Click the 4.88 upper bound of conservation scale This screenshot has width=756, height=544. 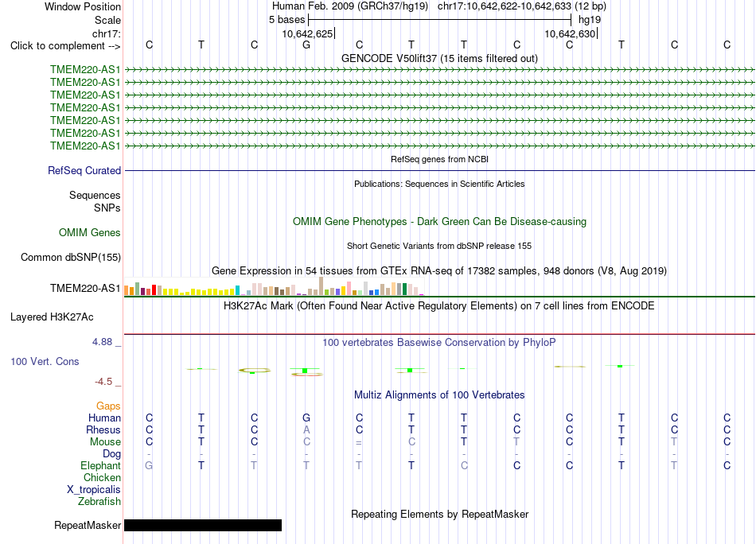click(x=102, y=342)
